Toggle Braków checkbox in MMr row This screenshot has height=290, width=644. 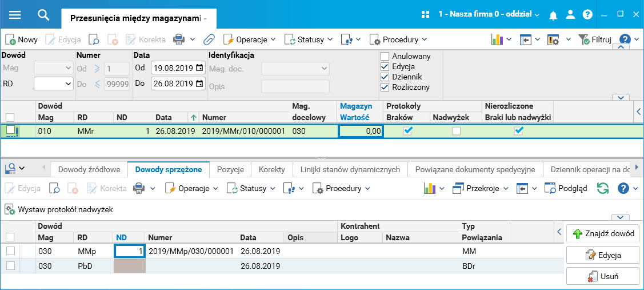[x=407, y=131]
